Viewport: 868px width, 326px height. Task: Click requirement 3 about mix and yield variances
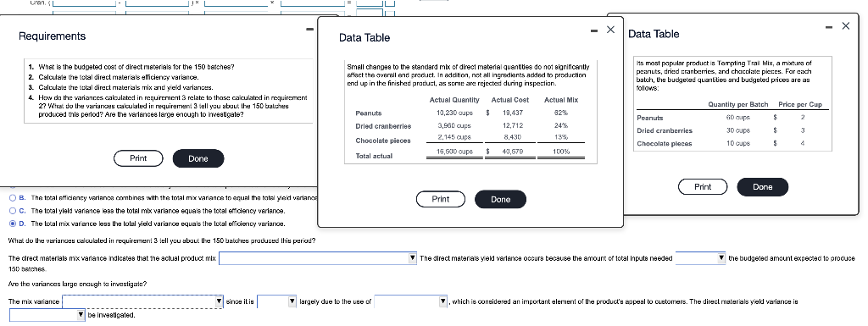pos(125,87)
